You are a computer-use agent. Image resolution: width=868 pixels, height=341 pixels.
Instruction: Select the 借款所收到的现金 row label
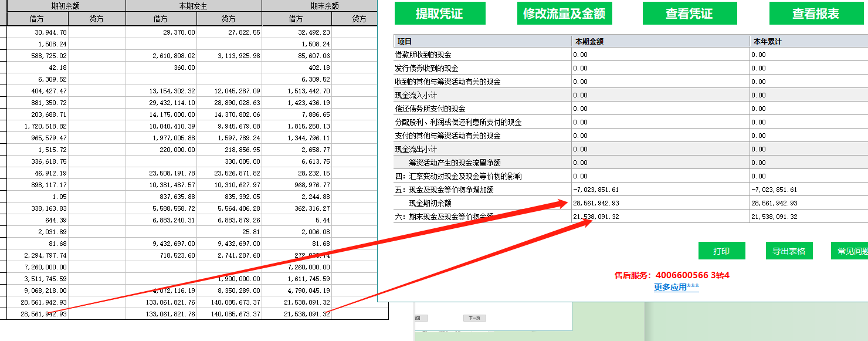[424, 55]
